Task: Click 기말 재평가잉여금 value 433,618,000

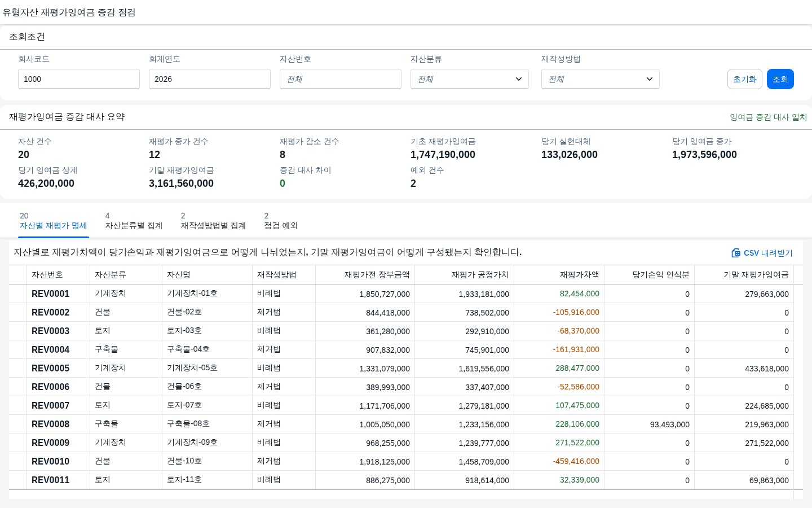Action: (767, 369)
